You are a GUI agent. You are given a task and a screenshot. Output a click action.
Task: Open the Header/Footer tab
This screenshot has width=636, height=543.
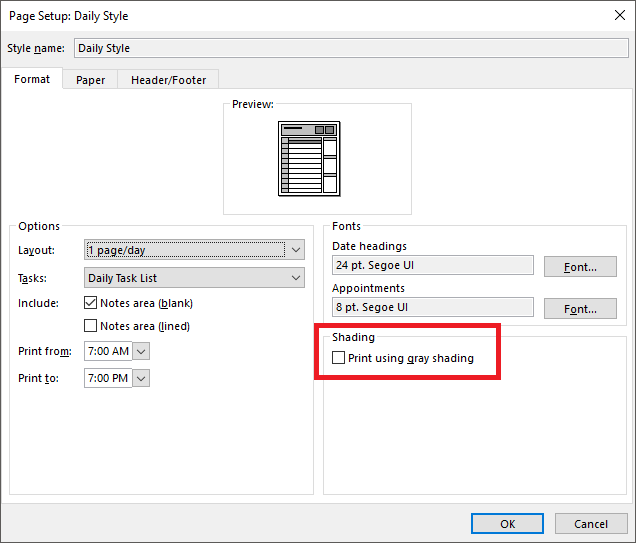168,80
